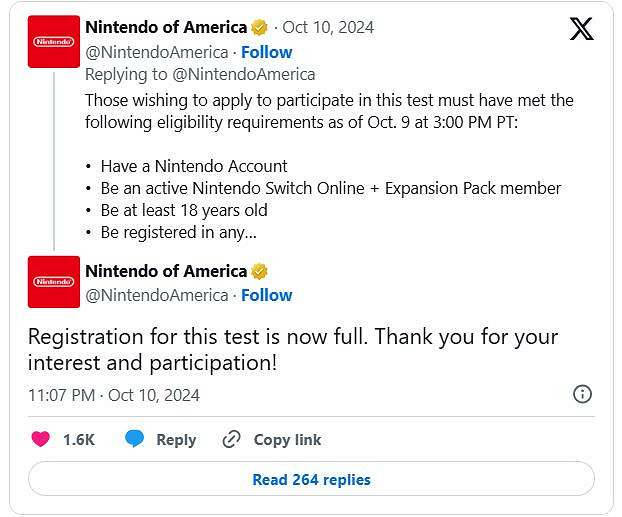
Task: Open top Nintendo of America display name
Action: pyautogui.click(x=166, y=27)
